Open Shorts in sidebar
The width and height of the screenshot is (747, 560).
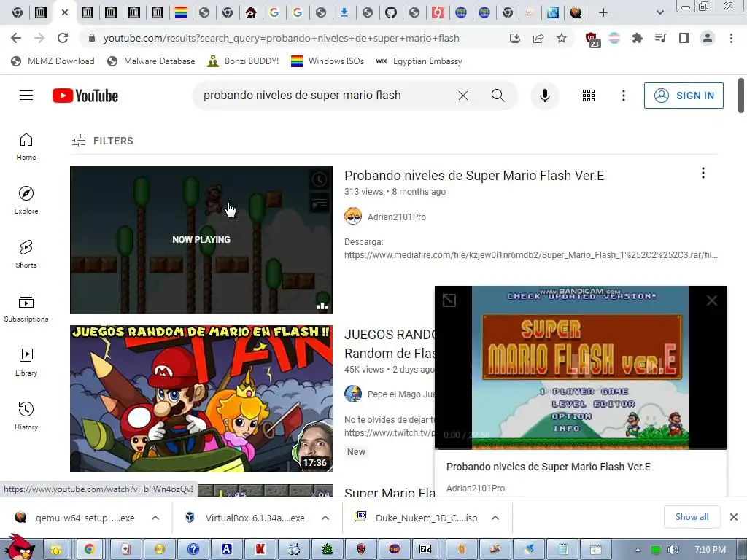[26, 254]
